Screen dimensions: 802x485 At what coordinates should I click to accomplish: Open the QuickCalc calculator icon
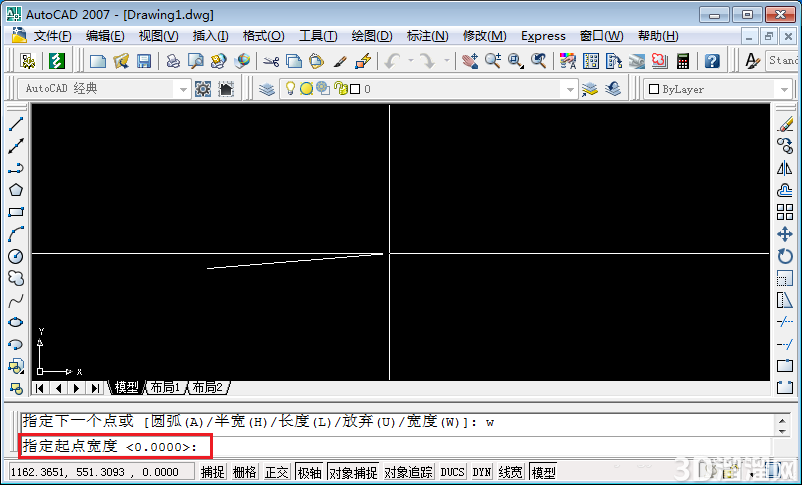click(683, 61)
